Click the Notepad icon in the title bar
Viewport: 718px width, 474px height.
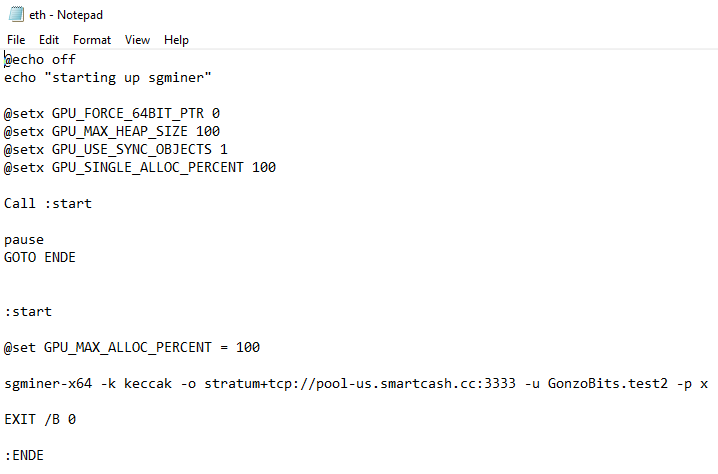point(16,15)
